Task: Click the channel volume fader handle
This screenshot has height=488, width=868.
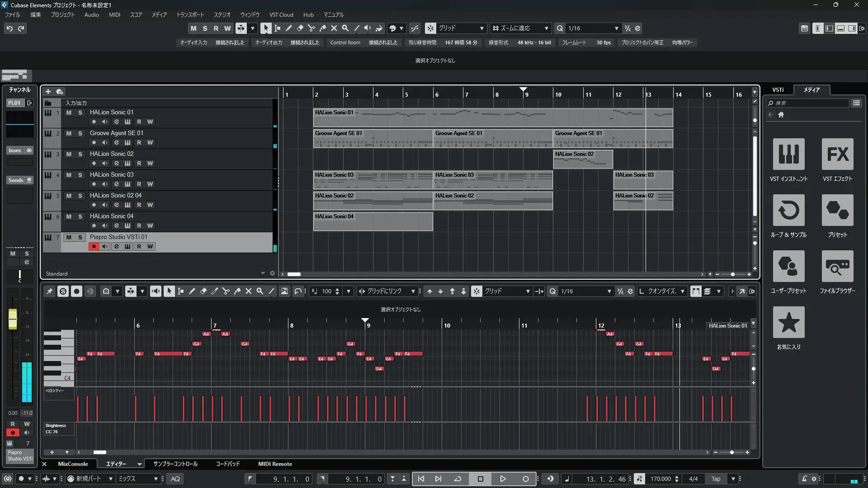Action: pyautogui.click(x=13, y=319)
